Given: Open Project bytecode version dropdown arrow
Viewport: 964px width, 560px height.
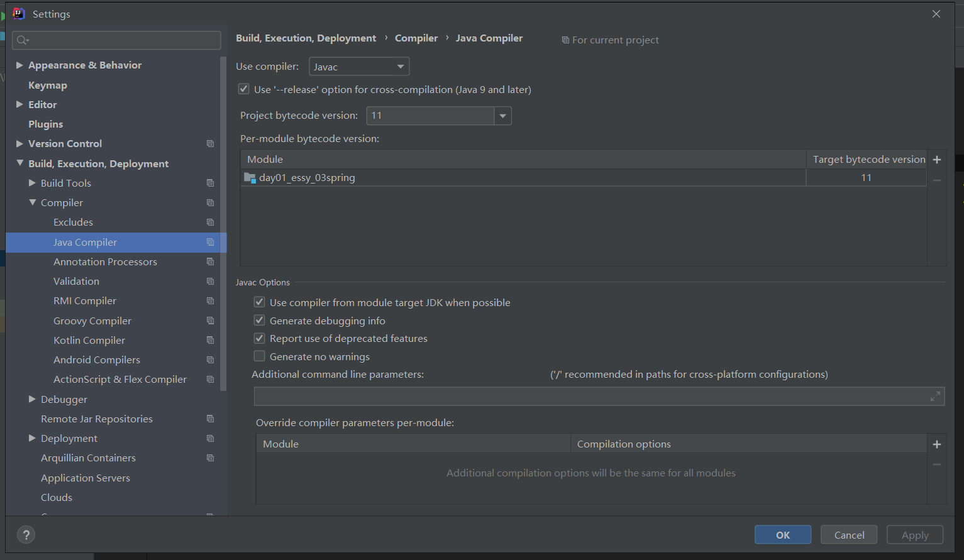Looking at the screenshot, I should tap(502, 116).
